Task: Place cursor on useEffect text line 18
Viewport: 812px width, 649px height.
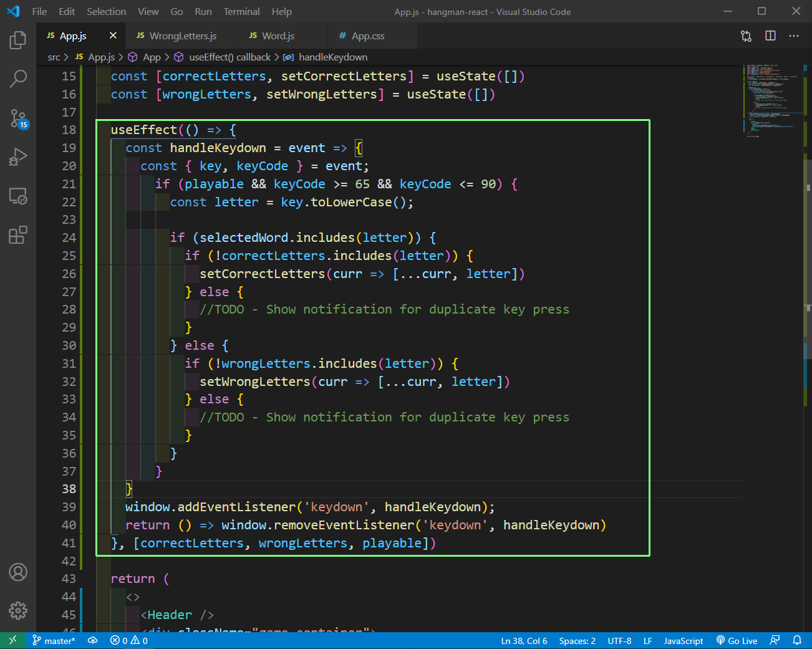Action: (x=144, y=130)
